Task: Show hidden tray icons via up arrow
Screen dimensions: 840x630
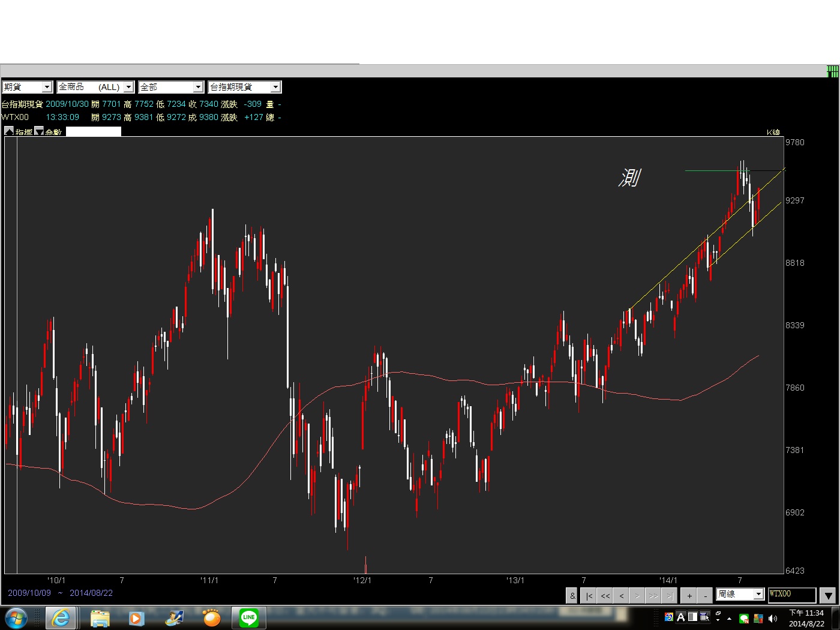Action: coord(729,619)
